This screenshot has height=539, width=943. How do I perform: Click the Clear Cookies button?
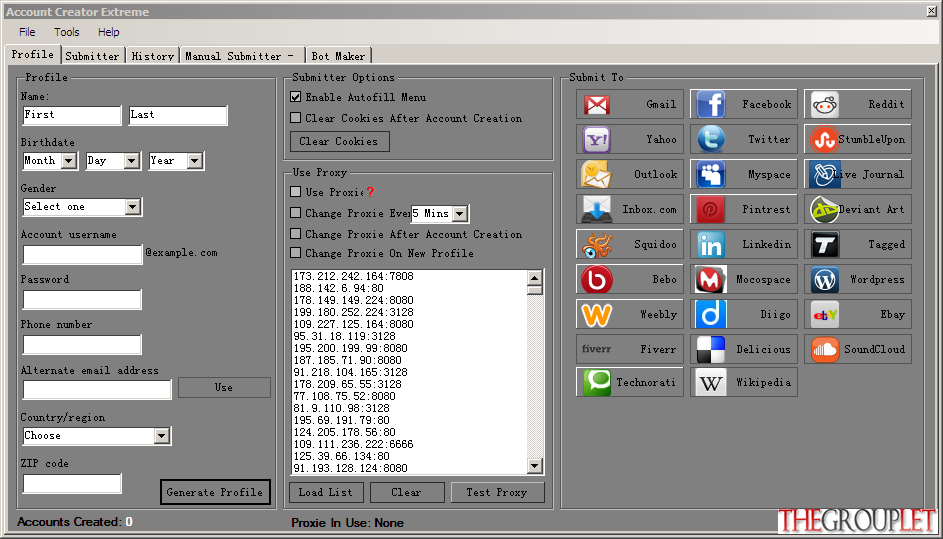click(339, 141)
